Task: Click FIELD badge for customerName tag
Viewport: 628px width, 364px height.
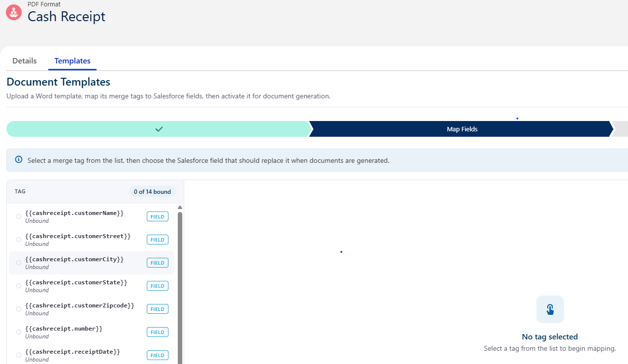Action: click(x=158, y=216)
